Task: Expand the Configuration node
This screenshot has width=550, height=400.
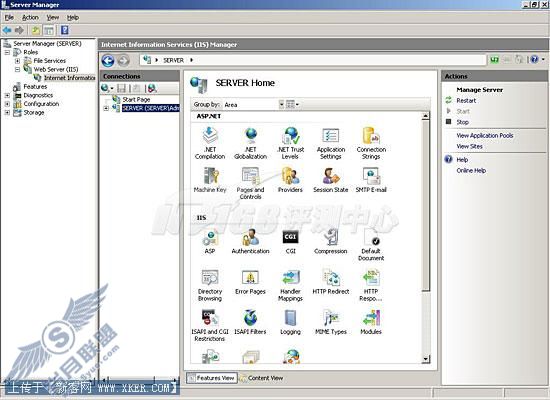Action: (x=7, y=104)
